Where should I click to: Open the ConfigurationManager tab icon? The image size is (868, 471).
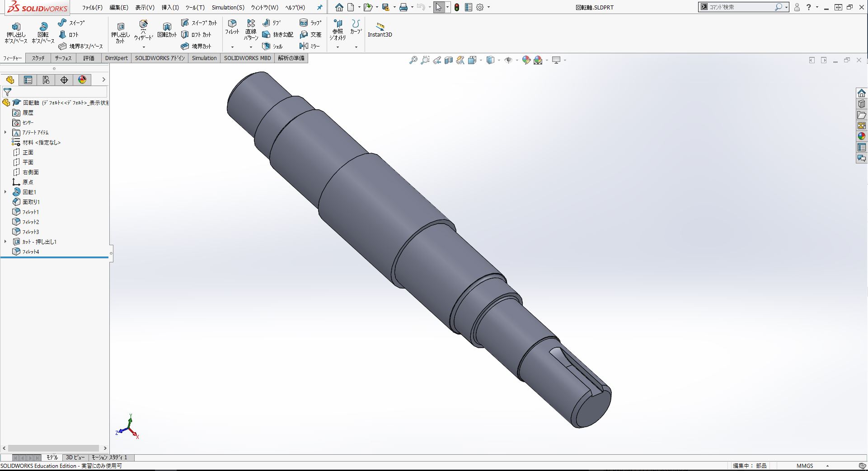pyautogui.click(x=46, y=80)
